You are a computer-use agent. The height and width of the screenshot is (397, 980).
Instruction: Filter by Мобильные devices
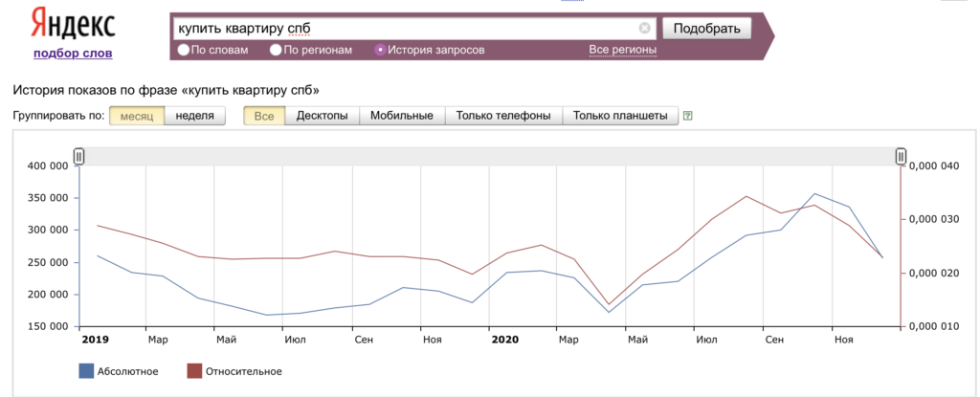(x=402, y=116)
